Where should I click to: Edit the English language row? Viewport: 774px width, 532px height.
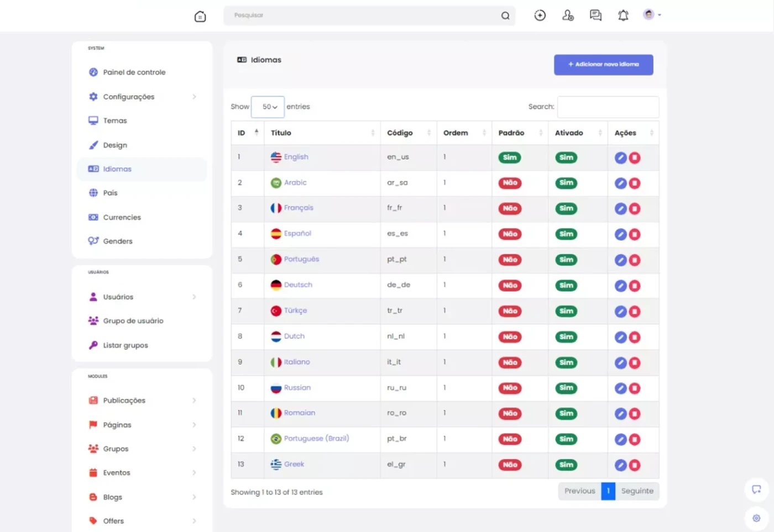coord(620,158)
